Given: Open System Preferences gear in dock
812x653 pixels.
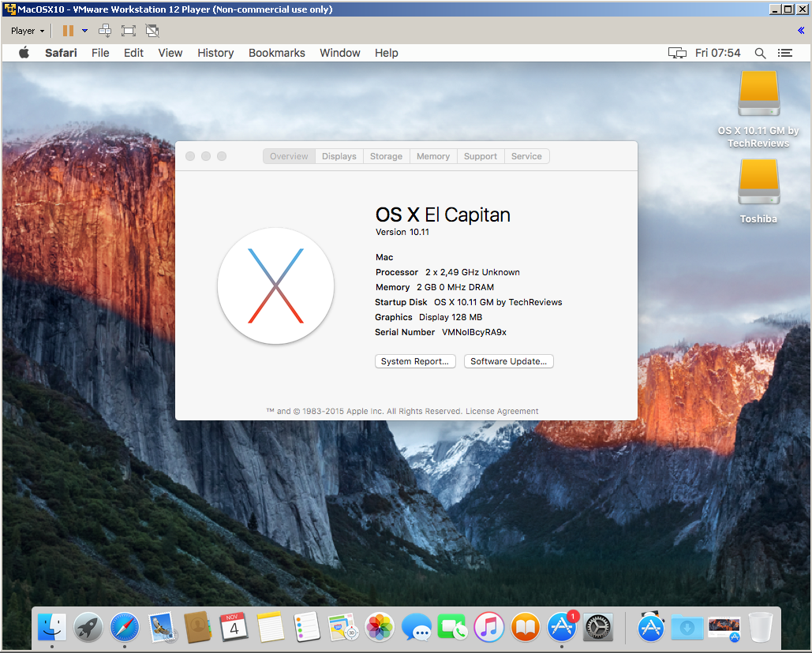Looking at the screenshot, I should 598,627.
